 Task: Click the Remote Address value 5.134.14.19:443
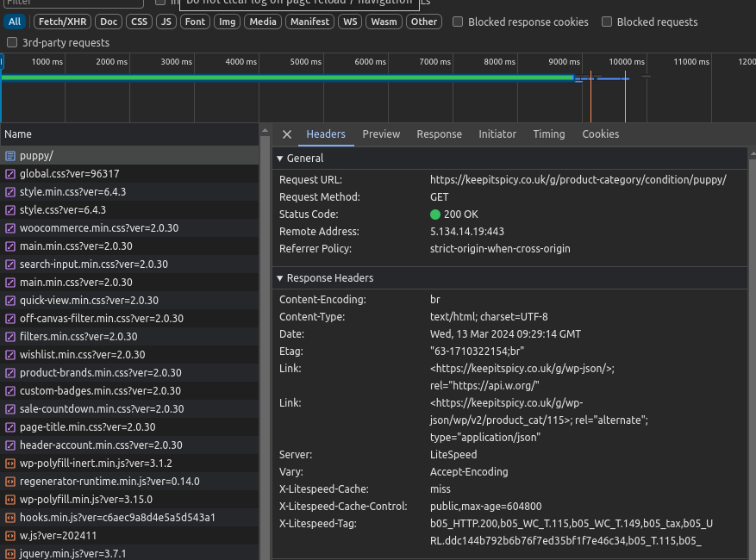(x=466, y=232)
